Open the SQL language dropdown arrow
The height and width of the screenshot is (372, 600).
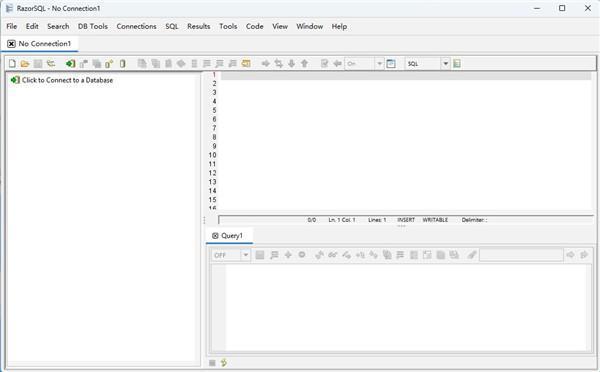(x=445, y=64)
